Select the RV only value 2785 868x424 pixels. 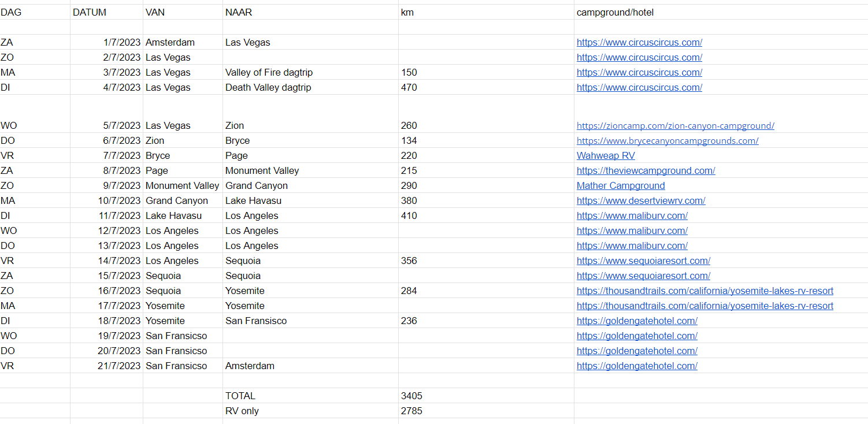411,411
